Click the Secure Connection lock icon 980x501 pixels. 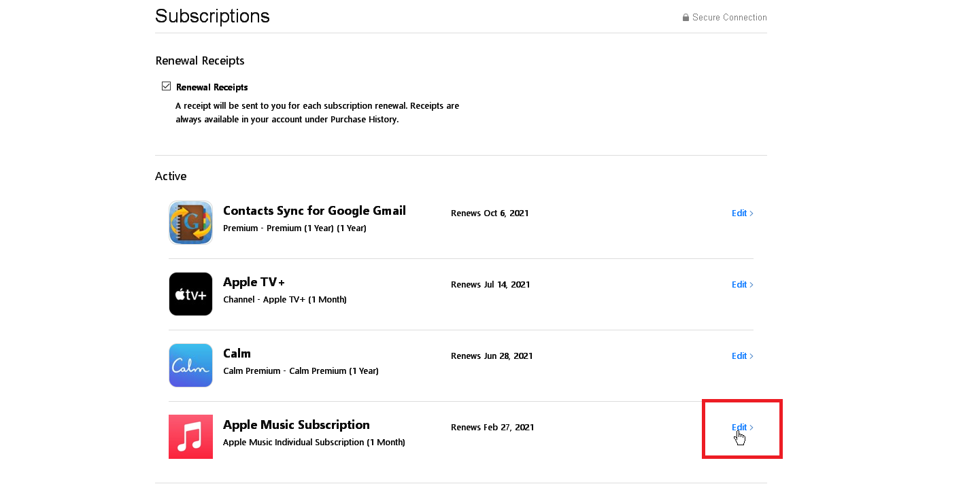(x=686, y=18)
